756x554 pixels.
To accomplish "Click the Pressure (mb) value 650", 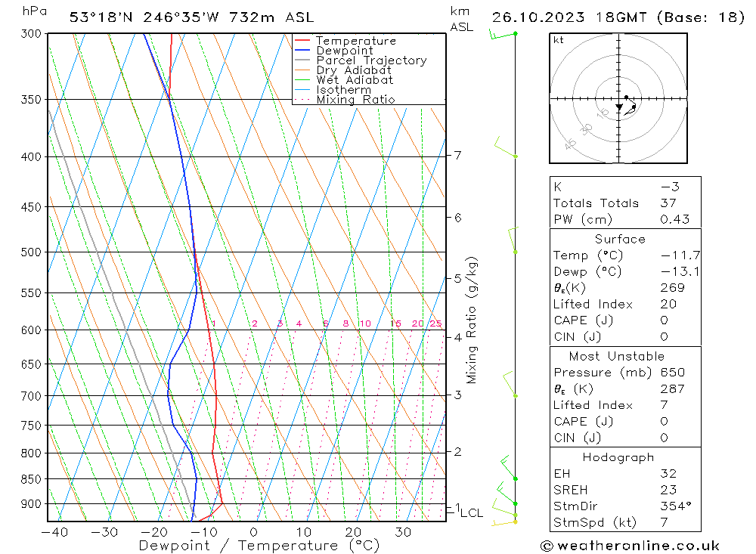I will [x=672, y=372].
